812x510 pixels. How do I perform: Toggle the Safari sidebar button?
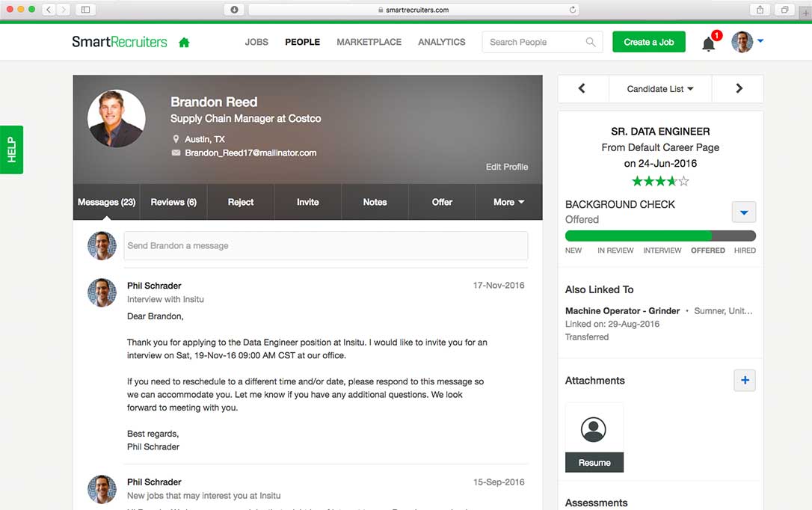pos(85,9)
